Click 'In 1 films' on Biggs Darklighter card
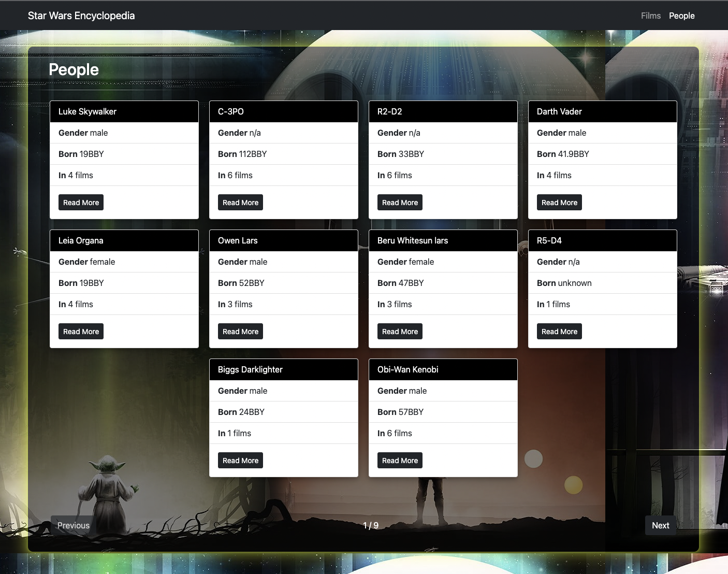 (x=284, y=433)
